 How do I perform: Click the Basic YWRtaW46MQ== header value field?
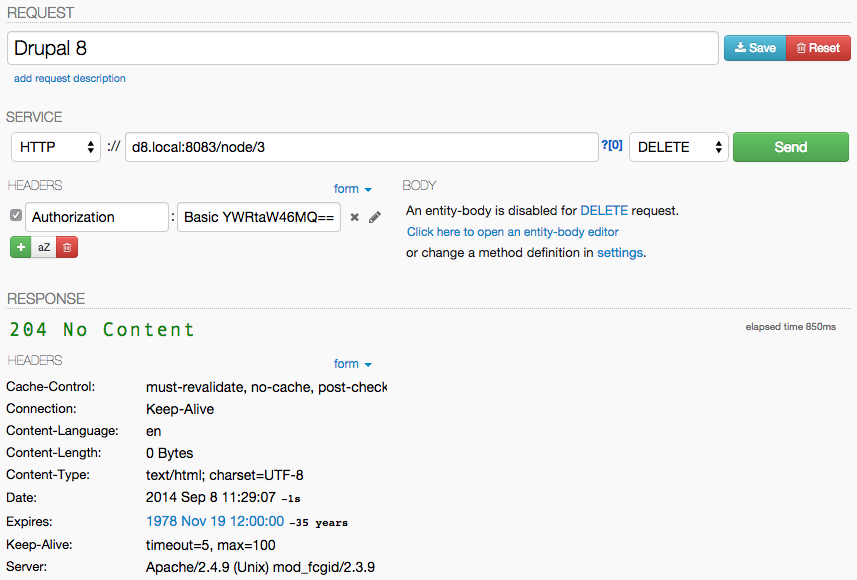(x=259, y=217)
